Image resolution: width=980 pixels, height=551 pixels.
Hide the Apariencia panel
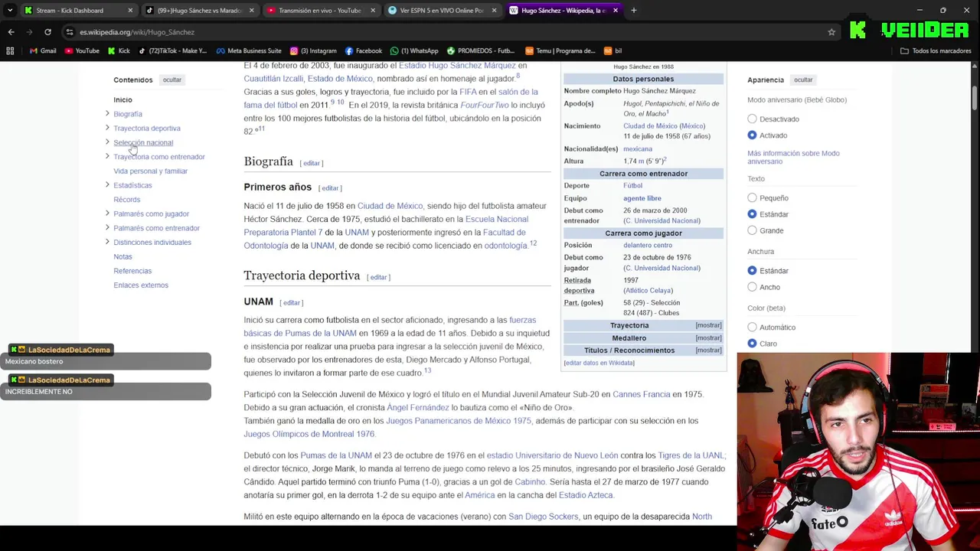click(803, 80)
